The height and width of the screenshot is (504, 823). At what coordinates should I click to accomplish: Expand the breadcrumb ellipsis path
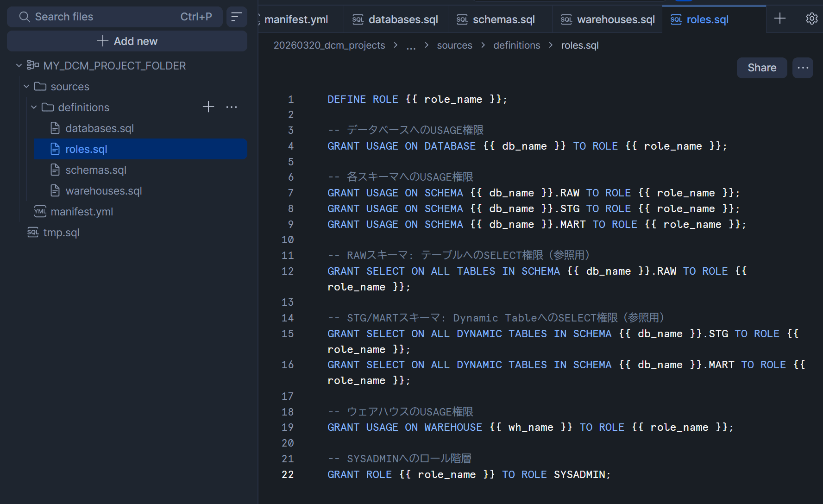tap(411, 45)
